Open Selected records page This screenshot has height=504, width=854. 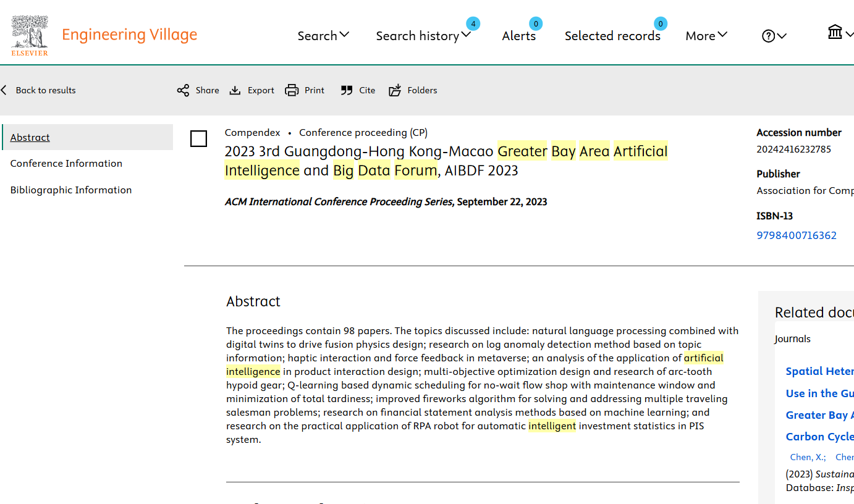[612, 36]
